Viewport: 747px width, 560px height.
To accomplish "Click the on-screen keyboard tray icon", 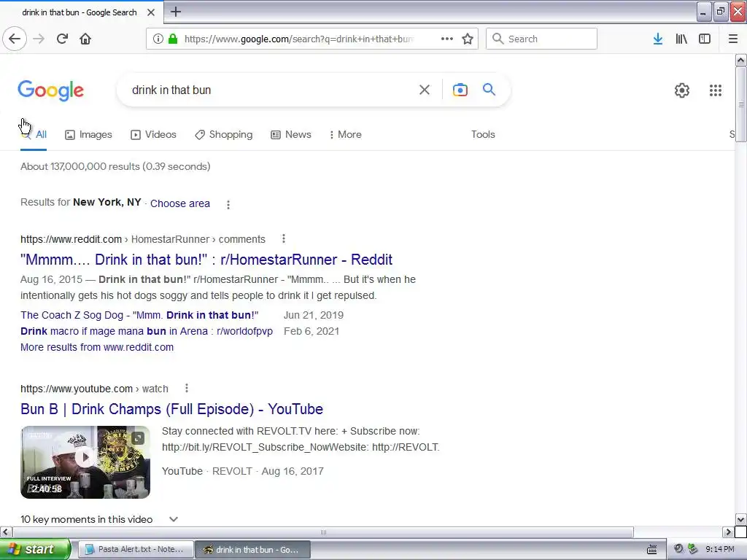I will pyautogui.click(x=651, y=550).
